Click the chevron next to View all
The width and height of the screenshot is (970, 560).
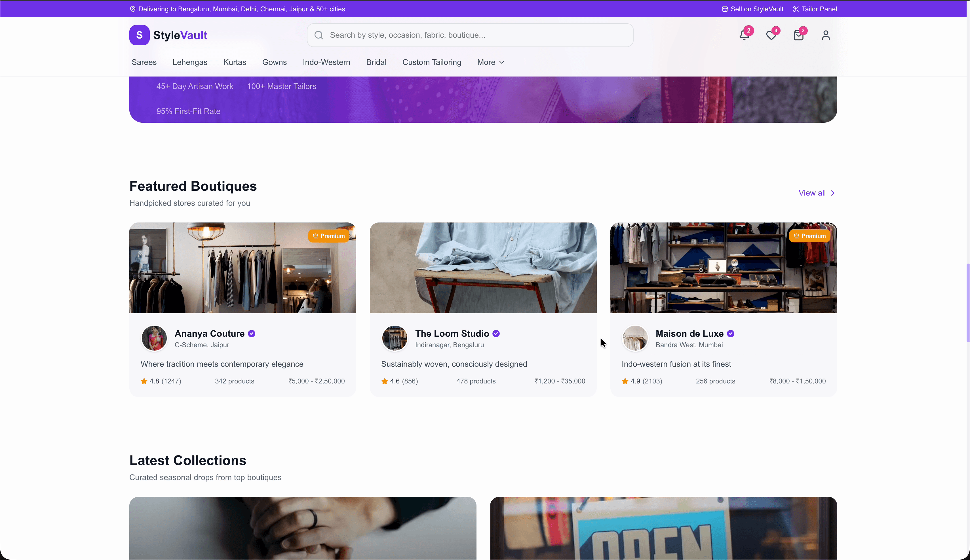click(833, 193)
